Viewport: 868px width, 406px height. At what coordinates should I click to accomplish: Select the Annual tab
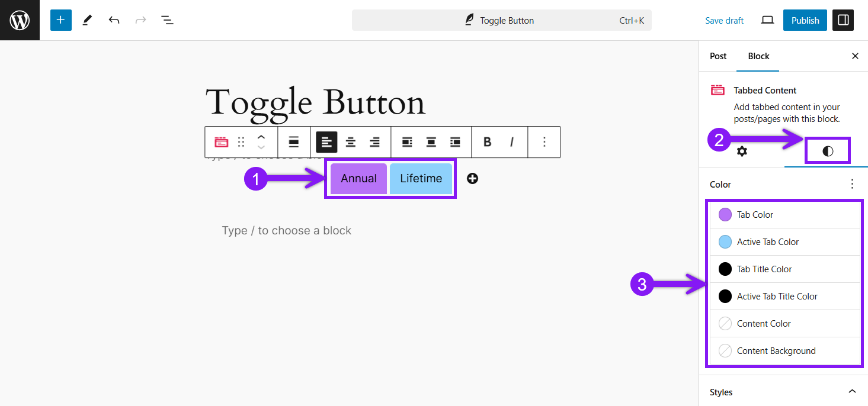(358, 179)
